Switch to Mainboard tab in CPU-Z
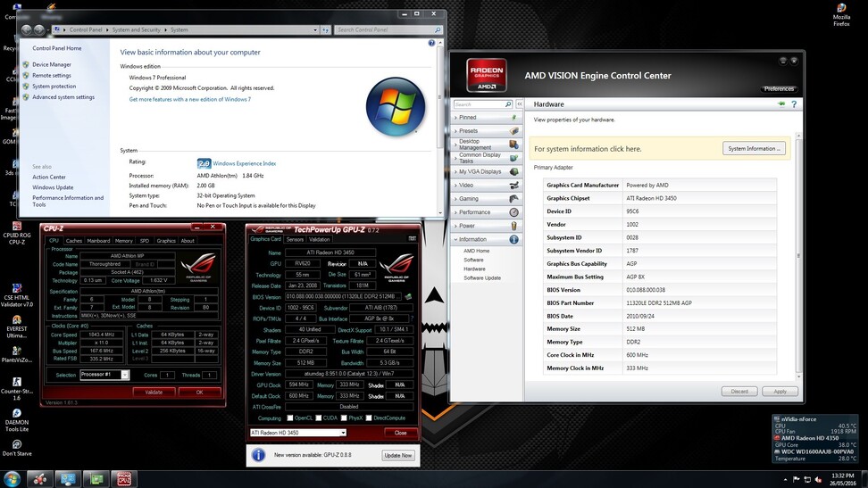Viewport: 868px width, 488px height. [98, 241]
